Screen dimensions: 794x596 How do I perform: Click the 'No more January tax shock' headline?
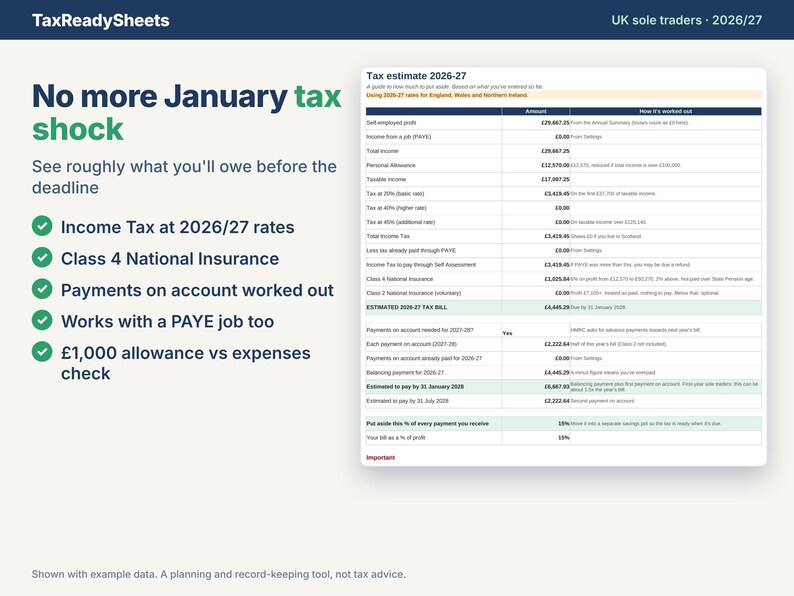(186, 112)
